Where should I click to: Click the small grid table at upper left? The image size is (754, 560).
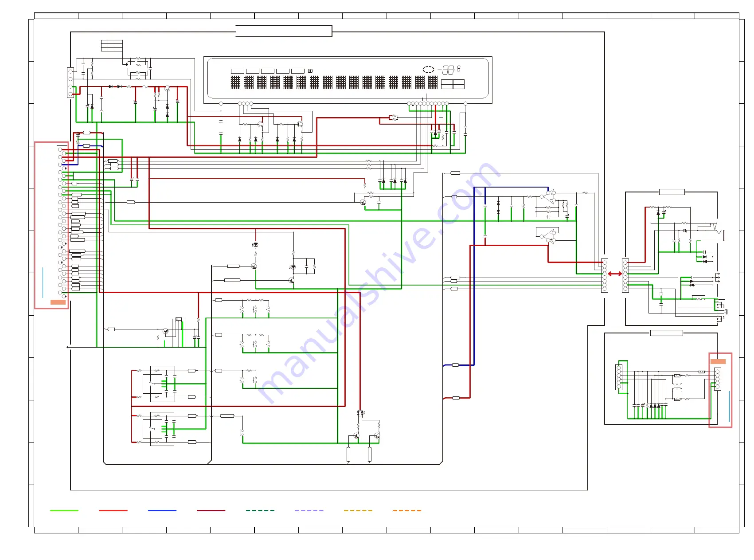point(112,45)
